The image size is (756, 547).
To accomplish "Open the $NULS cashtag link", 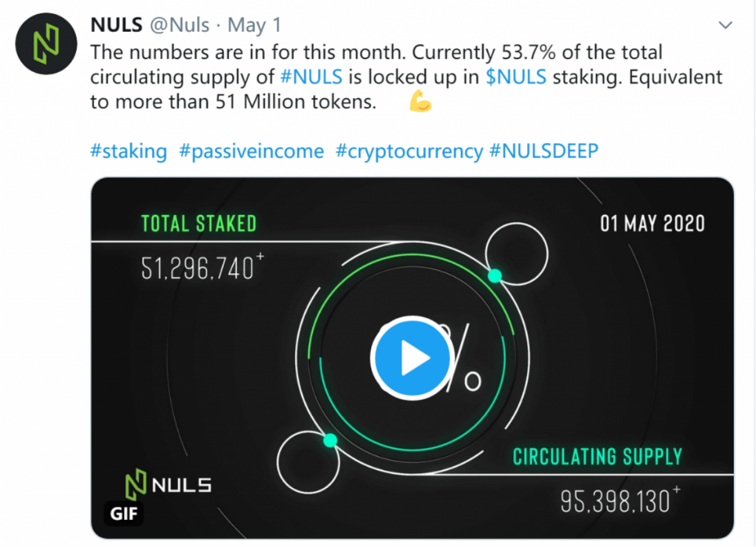I will pos(516,77).
